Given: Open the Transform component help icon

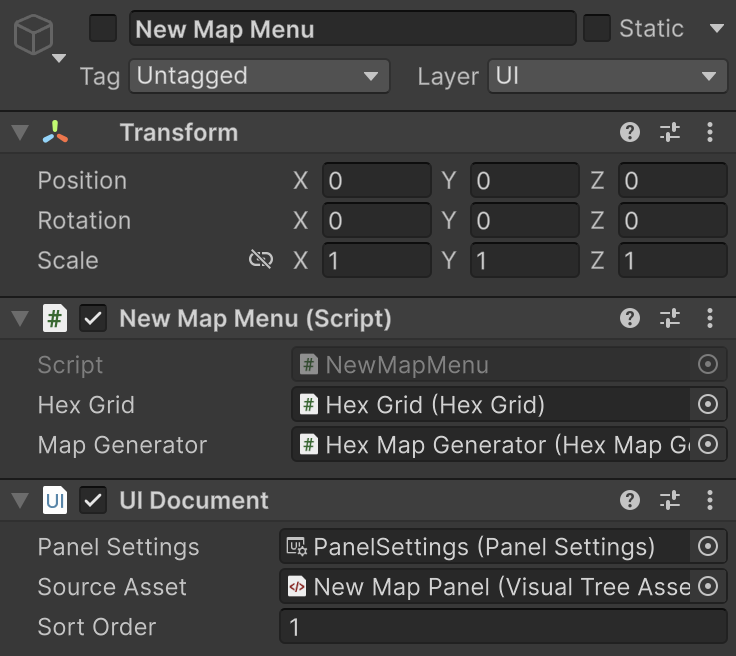Looking at the screenshot, I should tap(630, 132).
